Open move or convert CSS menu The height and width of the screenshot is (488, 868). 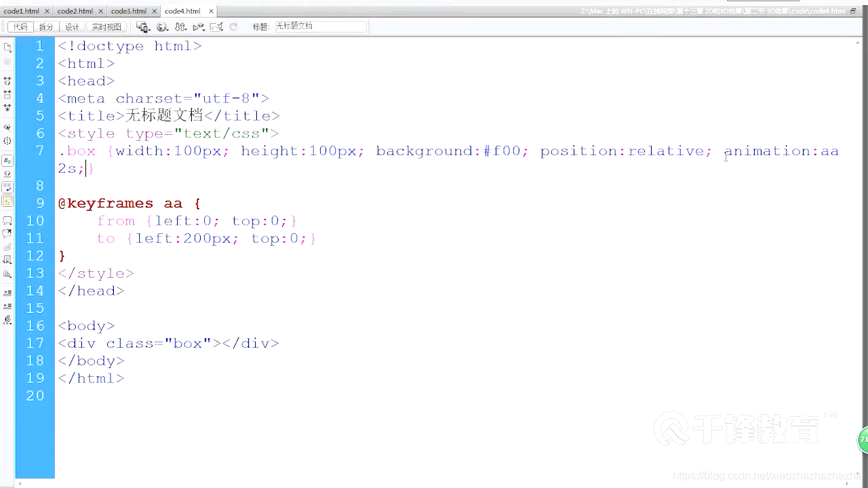7,274
